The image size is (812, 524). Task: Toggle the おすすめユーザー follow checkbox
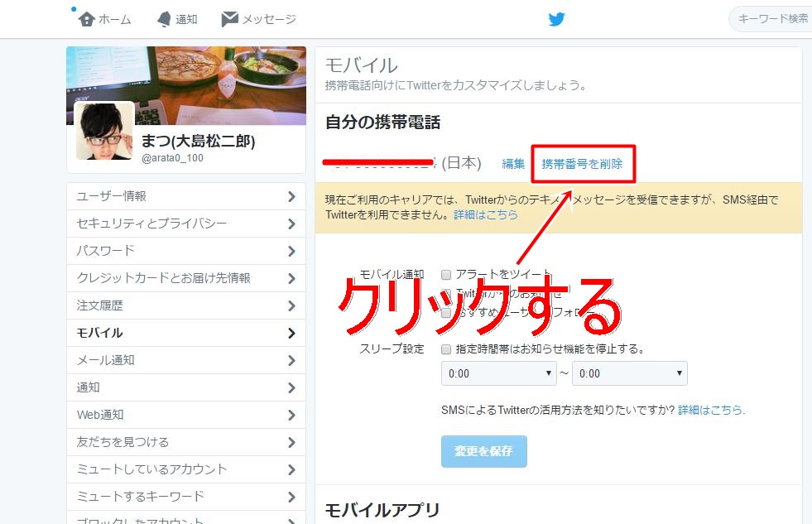point(446,313)
